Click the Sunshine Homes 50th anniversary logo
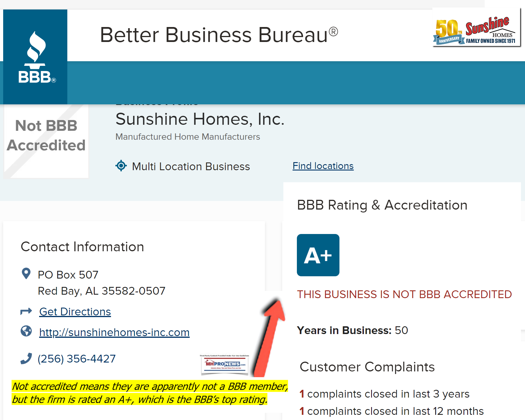The height and width of the screenshot is (420, 525). click(476, 27)
